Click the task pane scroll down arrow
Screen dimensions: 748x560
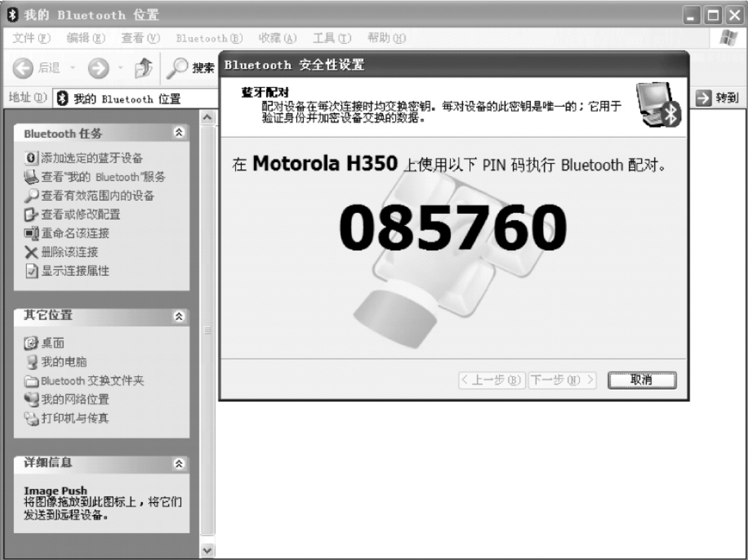tap(207, 550)
